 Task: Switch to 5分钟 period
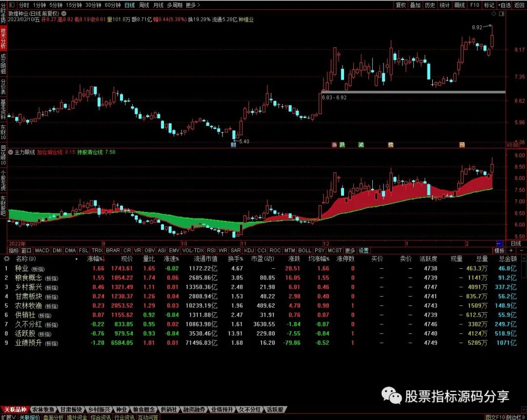point(56,5)
